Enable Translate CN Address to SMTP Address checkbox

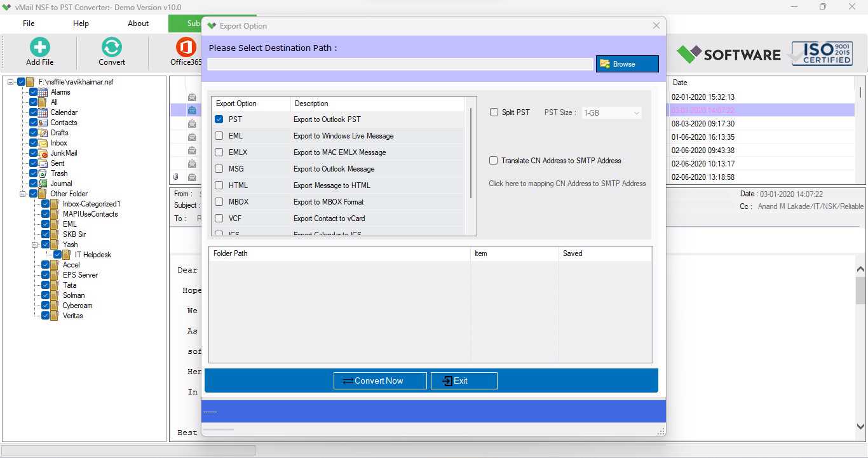pos(493,161)
